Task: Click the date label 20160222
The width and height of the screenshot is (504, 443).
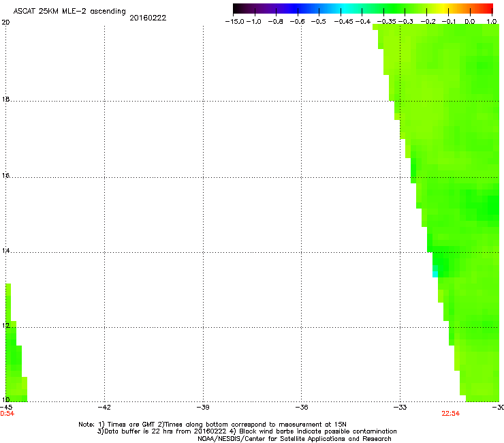Action: pos(148,18)
